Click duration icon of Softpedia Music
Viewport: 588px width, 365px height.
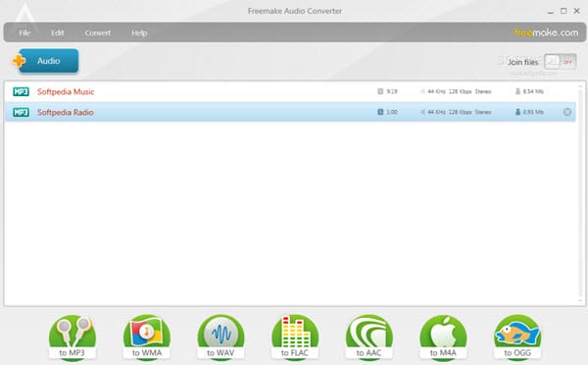coord(380,91)
